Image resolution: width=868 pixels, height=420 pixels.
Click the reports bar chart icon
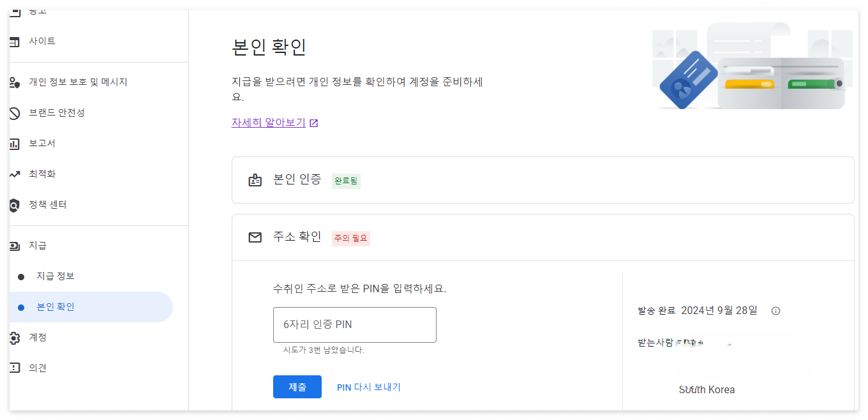click(15, 144)
